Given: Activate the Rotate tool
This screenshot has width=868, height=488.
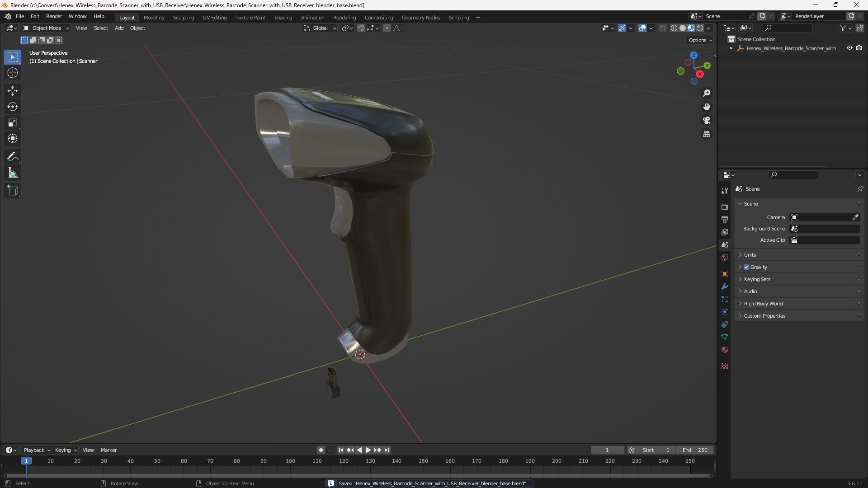Looking at the screenshot, I should (x=13, y=107).
